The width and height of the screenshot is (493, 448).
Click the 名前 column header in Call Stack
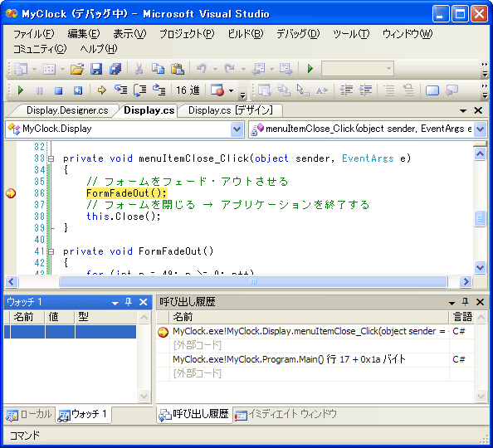click(309, 317)
